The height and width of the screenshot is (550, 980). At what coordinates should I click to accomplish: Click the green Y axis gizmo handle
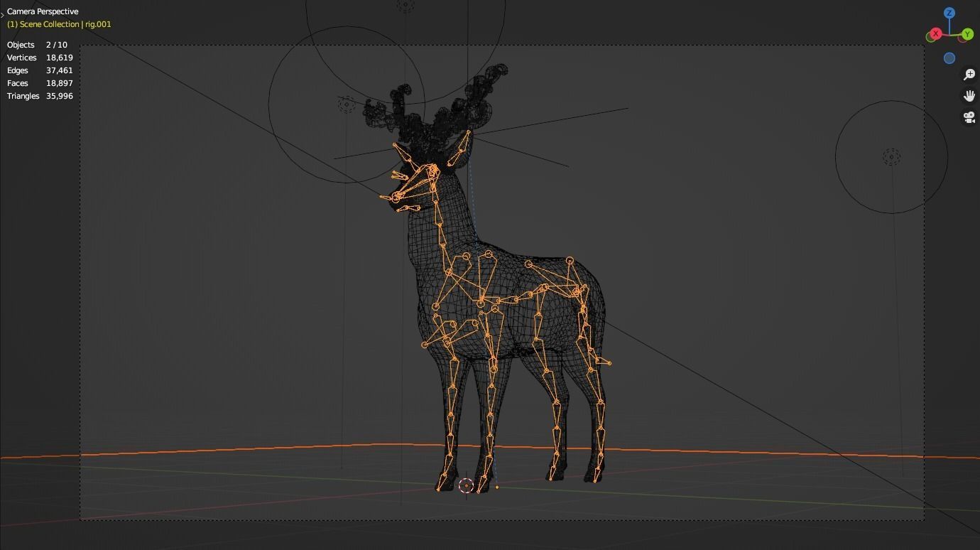coord(967,34)
